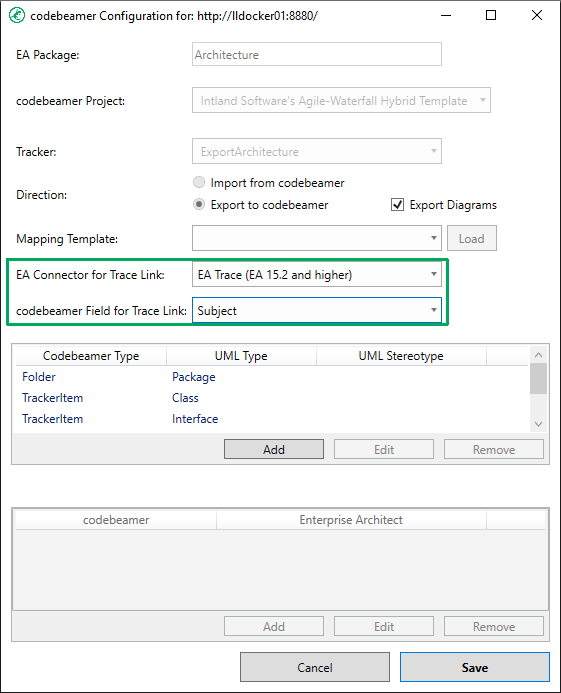Image resolution: width=561 pixels, height=693 pixels.
Task: Click the type mapping list scrollbar thumb
Action: 538,378
